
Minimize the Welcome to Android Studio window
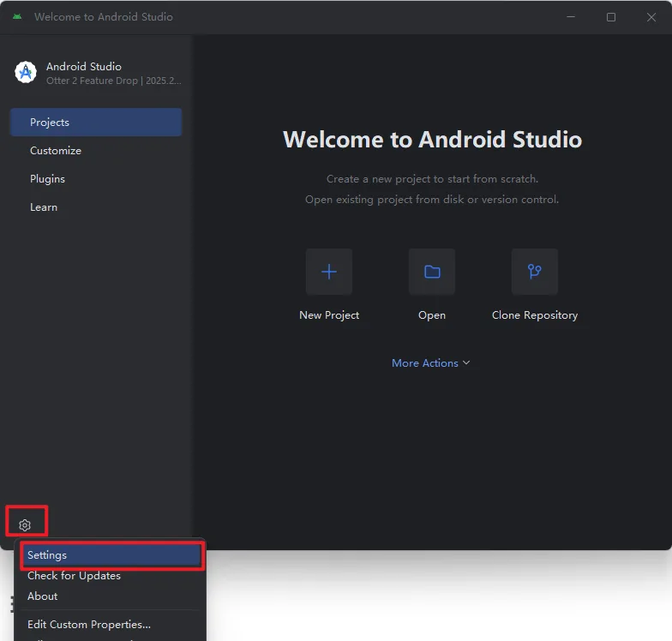(x=571, y=17)
